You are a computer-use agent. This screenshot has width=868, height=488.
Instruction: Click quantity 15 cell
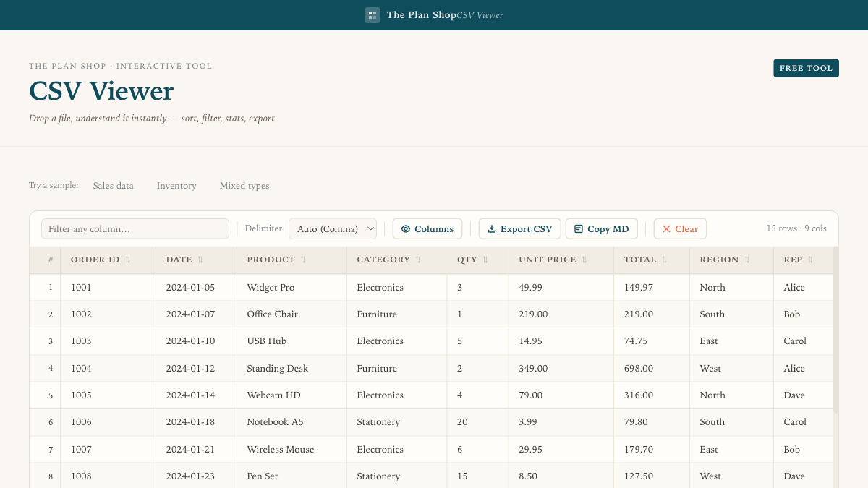[x=478, y=476]
